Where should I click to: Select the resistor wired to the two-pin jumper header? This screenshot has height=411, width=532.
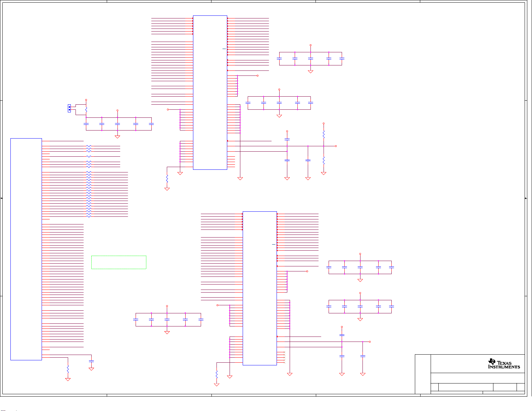coord(86,109)
